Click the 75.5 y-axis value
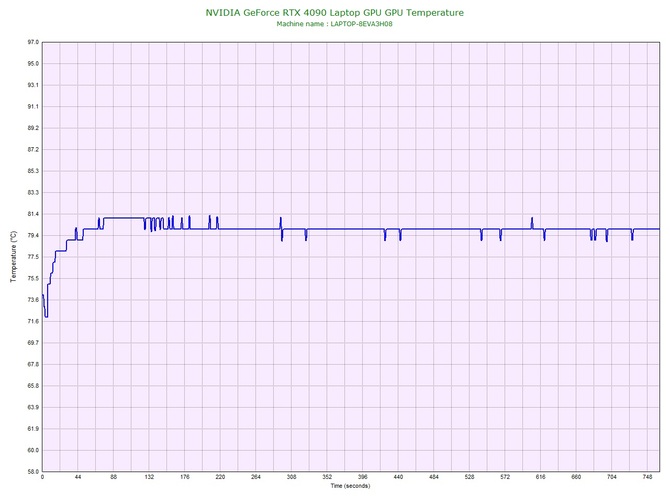This screenshot has height=503, width=670. point(33,279)
